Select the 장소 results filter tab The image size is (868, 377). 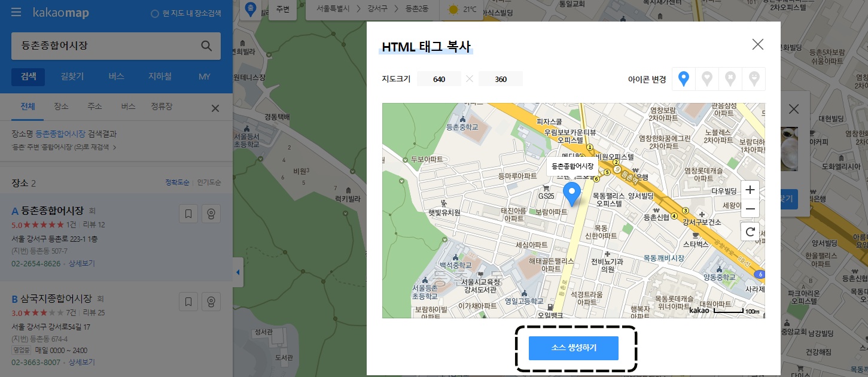(61, 107)
